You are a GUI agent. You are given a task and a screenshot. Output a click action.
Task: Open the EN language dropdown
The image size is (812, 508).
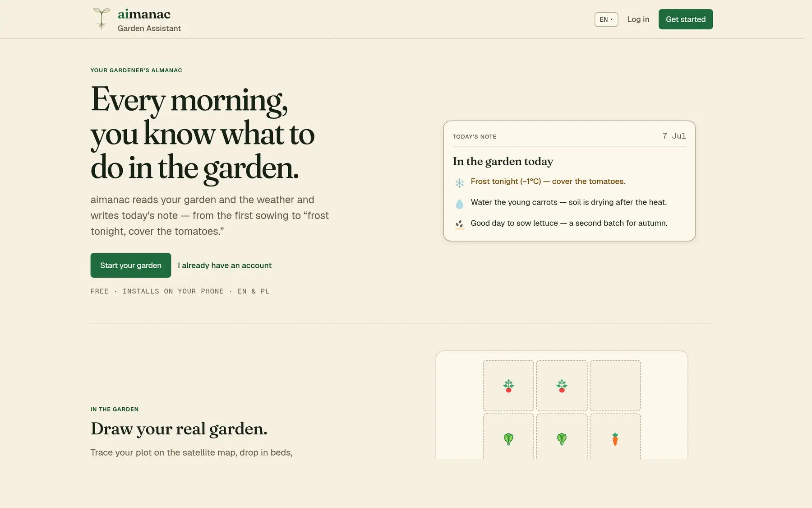click(x=606, y=19)
